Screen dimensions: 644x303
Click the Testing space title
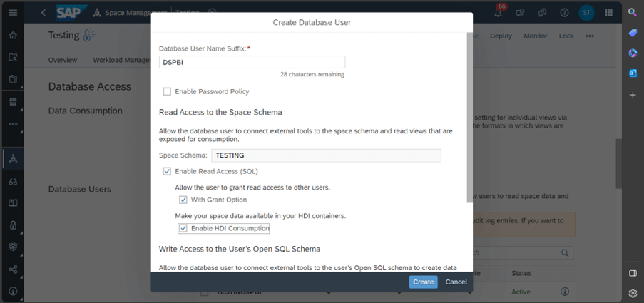tap(63, 36)
